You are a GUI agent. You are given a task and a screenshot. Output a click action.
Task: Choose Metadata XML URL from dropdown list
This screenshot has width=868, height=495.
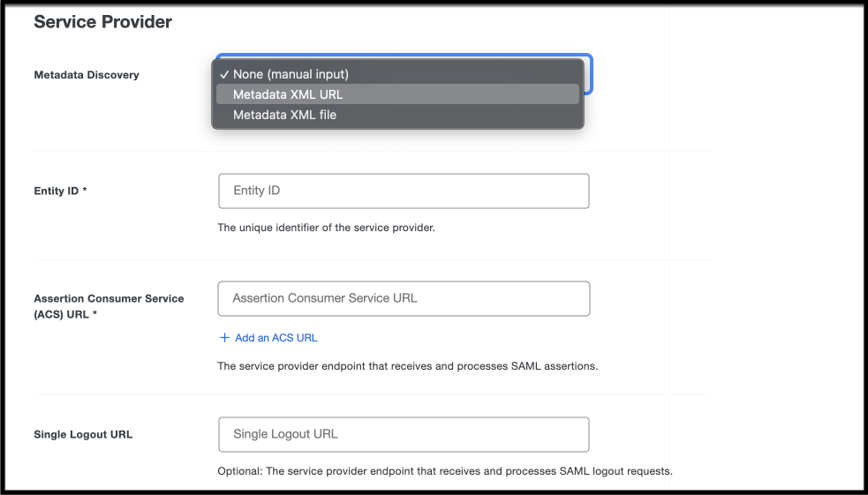[x=397, y=94]
